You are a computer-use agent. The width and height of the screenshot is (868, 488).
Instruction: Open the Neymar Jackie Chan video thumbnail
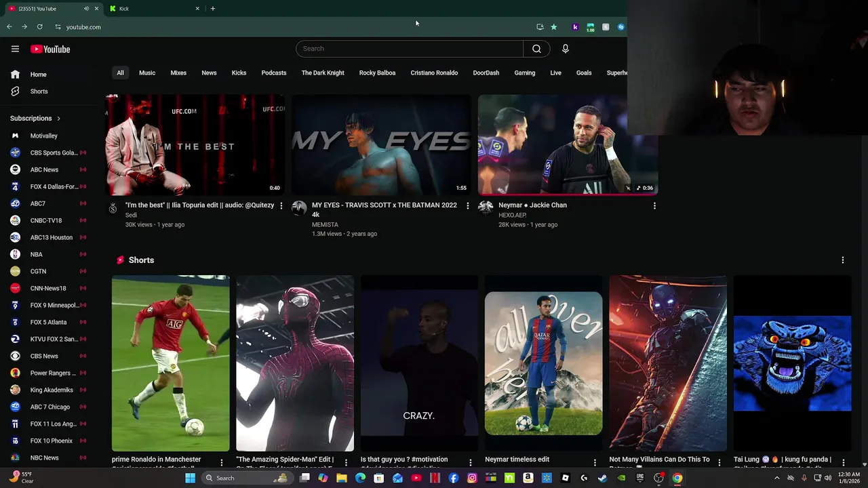click(568, 144)
